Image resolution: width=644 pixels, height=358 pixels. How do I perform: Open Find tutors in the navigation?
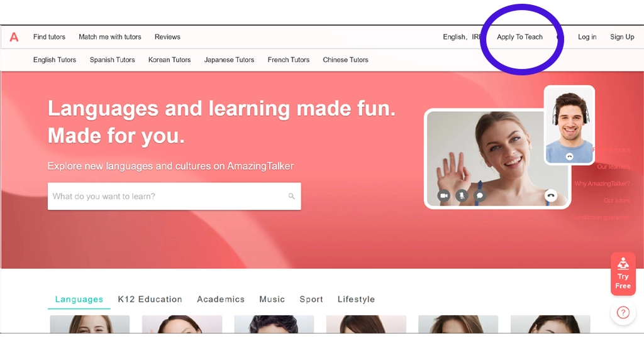coord(49,37)
